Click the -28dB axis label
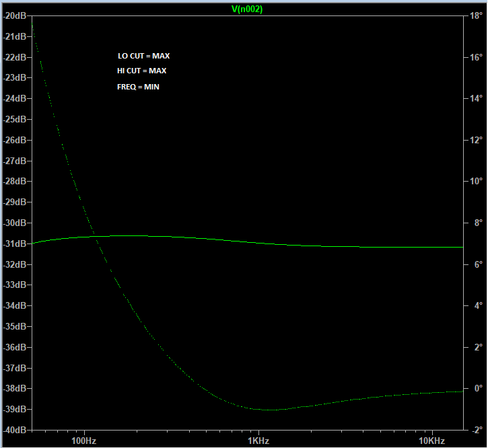488x448 pixels. pyautogui.click(x=14, y=182)
